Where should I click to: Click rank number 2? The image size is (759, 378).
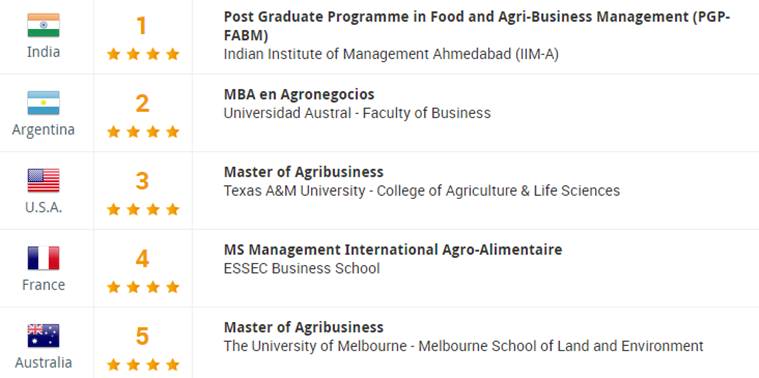pos(142,103)
